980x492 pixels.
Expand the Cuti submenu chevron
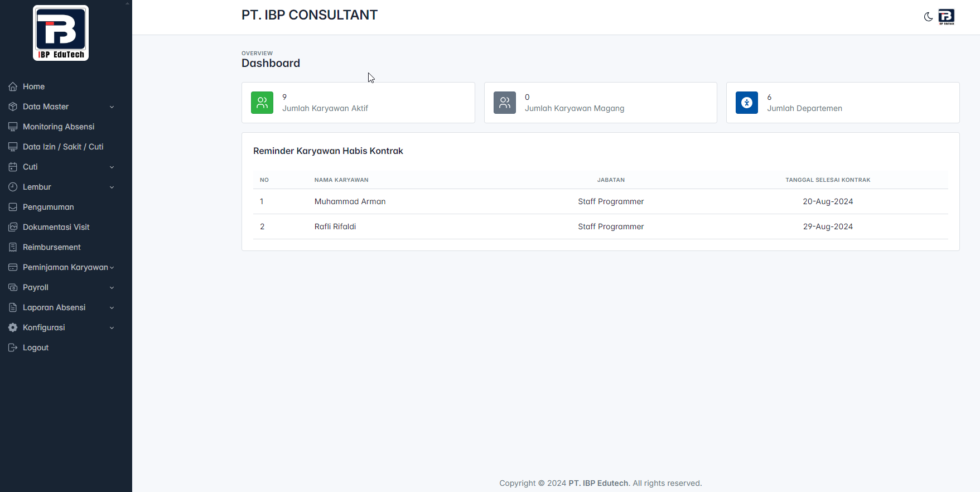(112, 167)
